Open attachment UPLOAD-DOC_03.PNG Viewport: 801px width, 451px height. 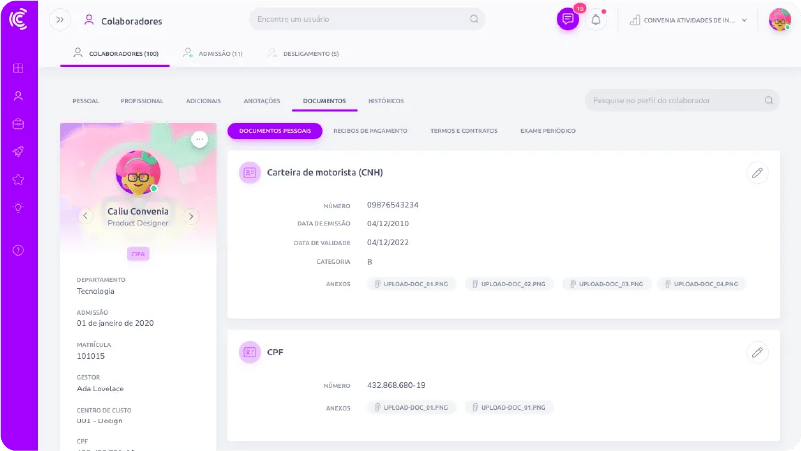pos(599,284)
